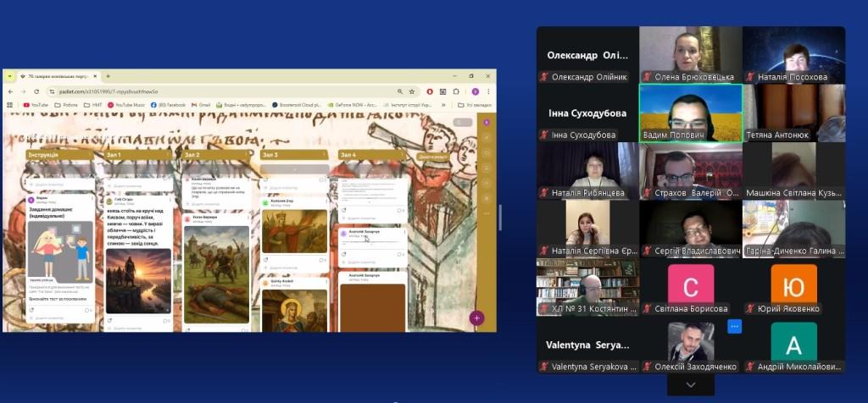This screenshot has width=868, height=403.
Task: Open the tab search dropdown arrow
Action: [x=10, y=76]
